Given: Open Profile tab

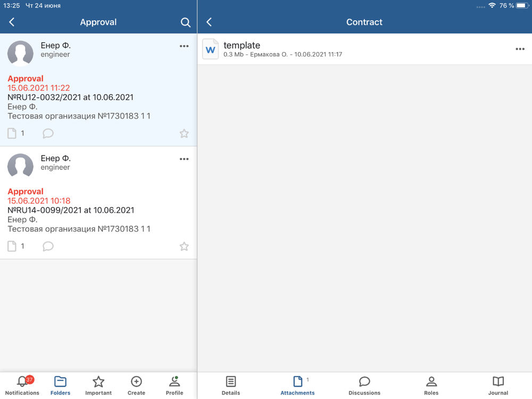Looking at the screenshot, I should tap(174, 386).
